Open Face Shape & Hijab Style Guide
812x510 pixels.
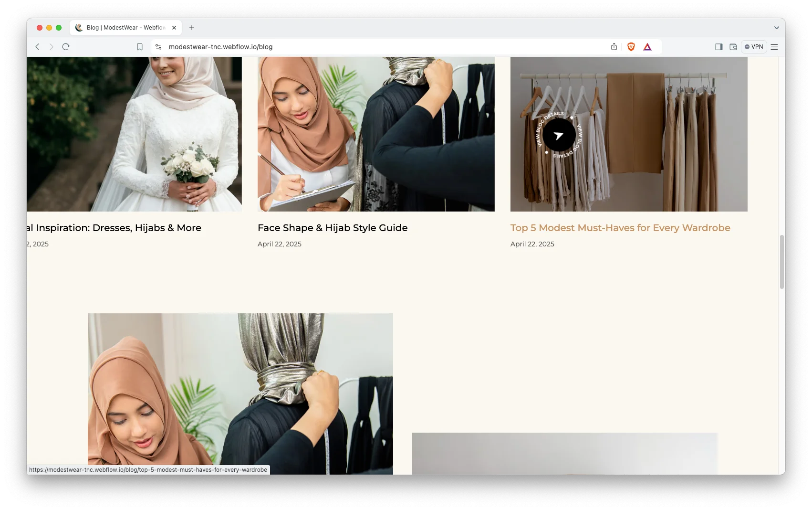(x=333, y=228)
